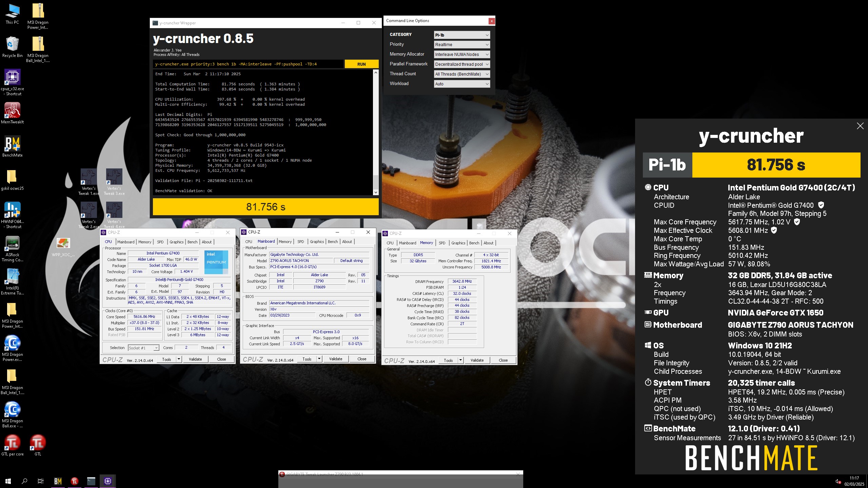
Task: Expand Tools arrow in middle CPU-Z window
Action: click(x=319, y=359)
